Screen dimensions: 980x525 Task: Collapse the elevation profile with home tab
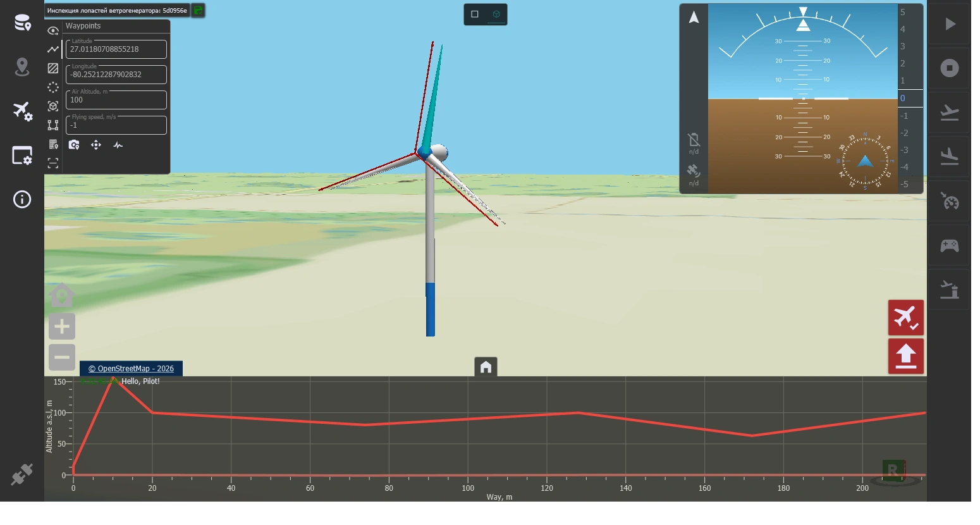(486, 367)
